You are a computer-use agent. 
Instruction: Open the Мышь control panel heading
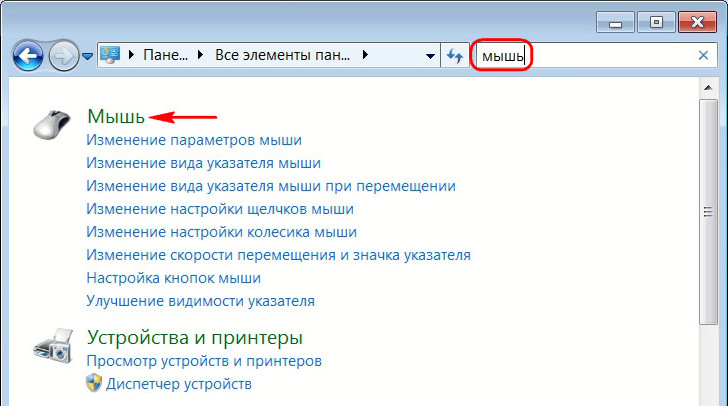click(116, 116)
